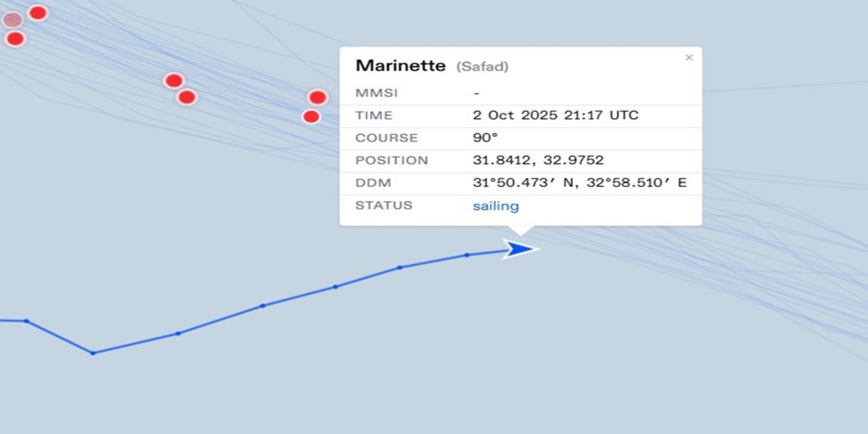The width and height of the screenshot is (868, 434).
Task: Select the lowest waypoint at the track's dip
Action: tap(93, 353)
